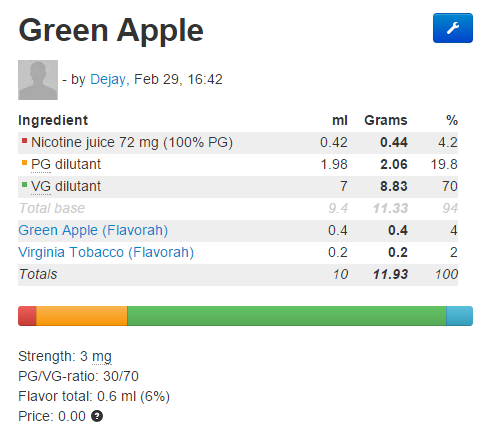Click the Ingredient column header
The width and height of the screenshot is (483, 439).
[53, 120]
